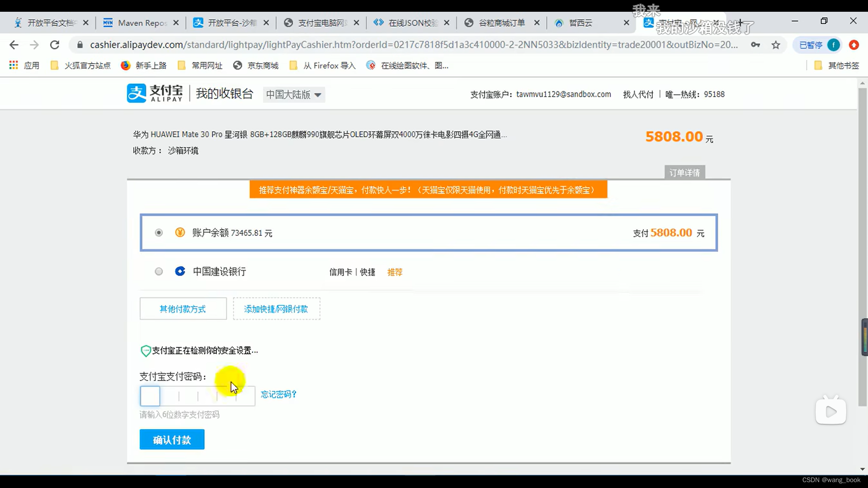
Task: Select the 账户余额 payment radio button
Action: 159,233
